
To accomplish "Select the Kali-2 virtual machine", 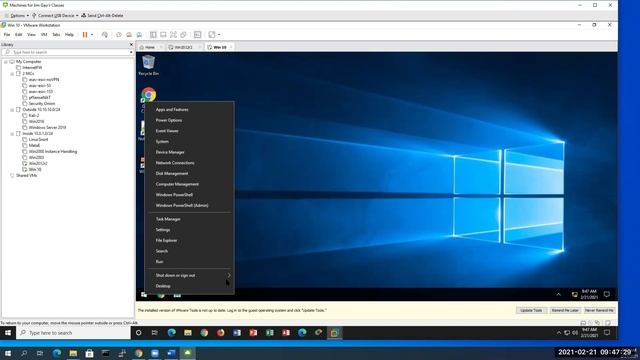I will pos(34,116).
